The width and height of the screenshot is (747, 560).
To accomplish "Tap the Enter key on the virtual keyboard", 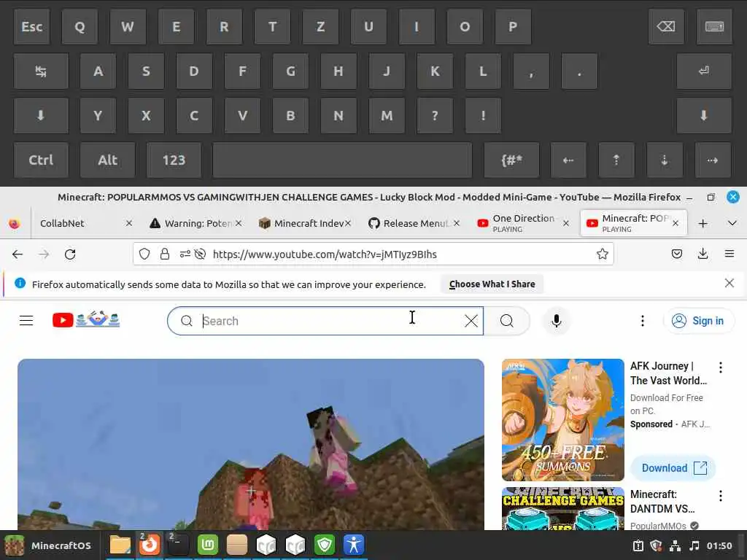I will coord(704,71).
